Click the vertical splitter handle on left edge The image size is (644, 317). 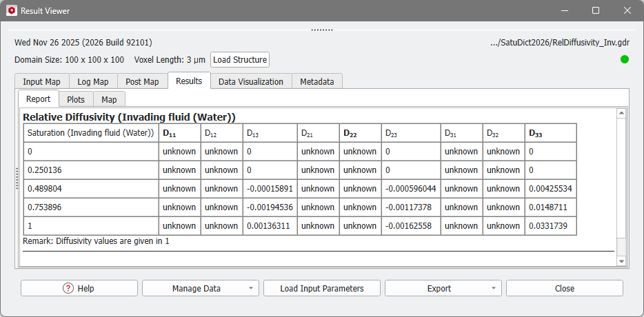click(x=17, y=178)
